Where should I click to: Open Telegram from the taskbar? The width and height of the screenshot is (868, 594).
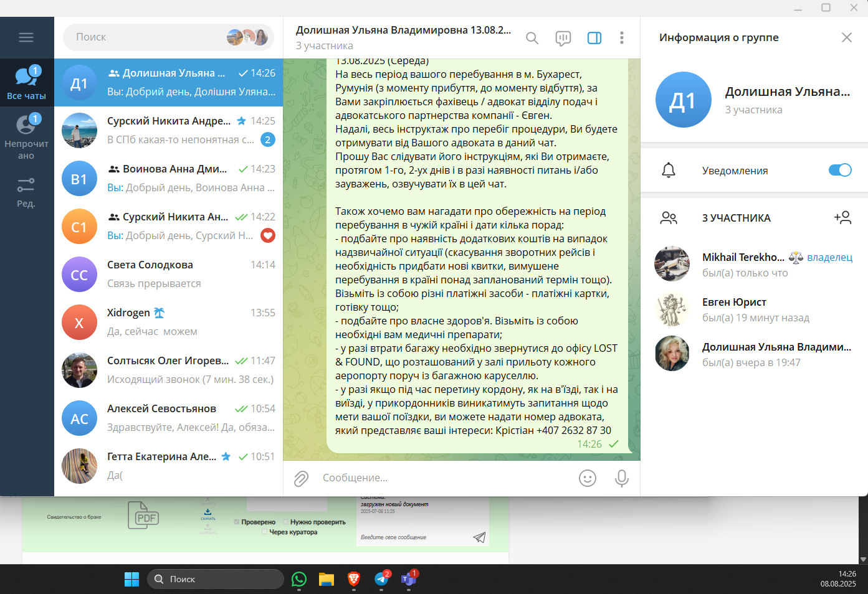[x=381, y=579]
